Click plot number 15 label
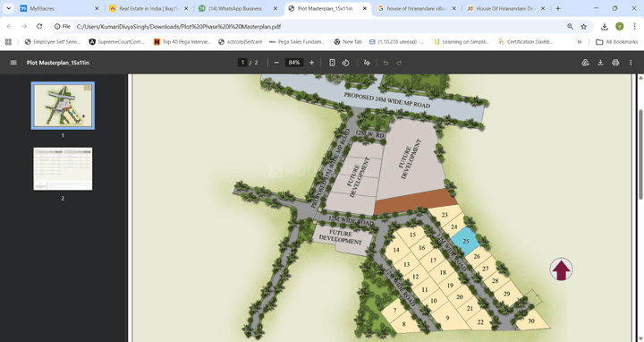 click(x=412, y=235)
